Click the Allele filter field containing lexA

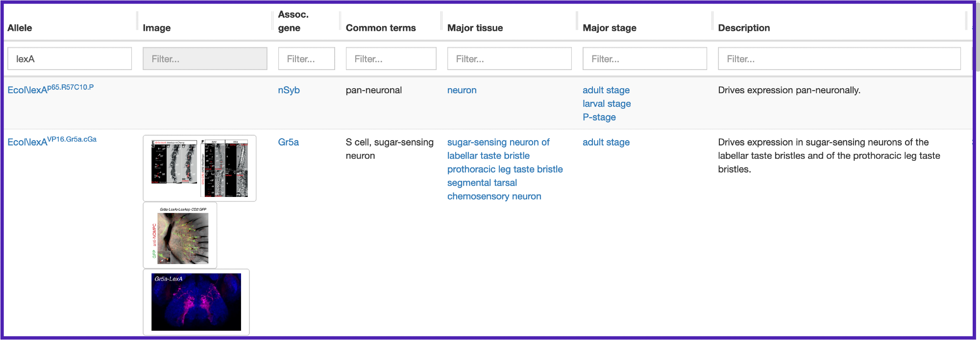(69, 59)
